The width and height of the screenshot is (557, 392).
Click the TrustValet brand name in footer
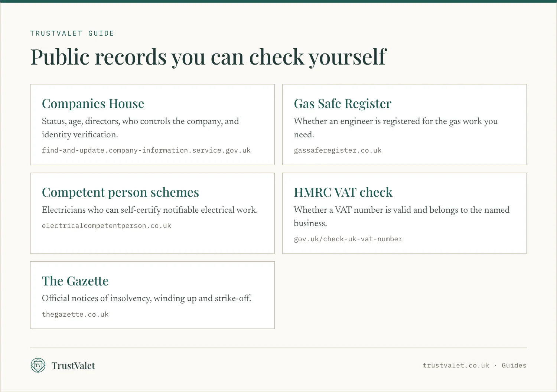[73, 366]
